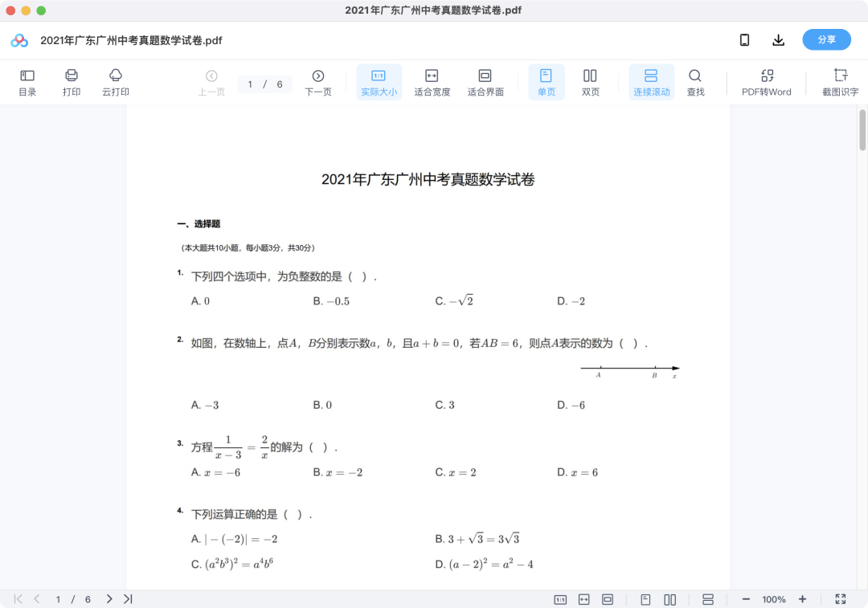Click the blue 分享 share button

click(826, 40)
